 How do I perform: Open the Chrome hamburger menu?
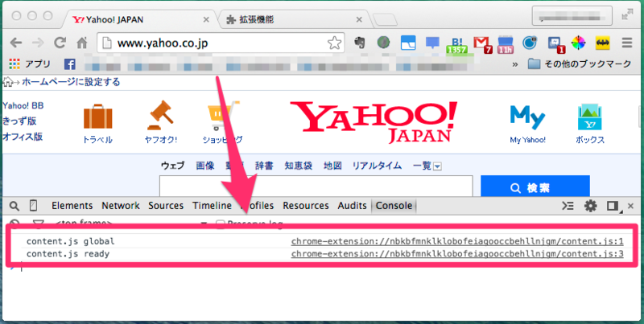[x=627, y=43]
